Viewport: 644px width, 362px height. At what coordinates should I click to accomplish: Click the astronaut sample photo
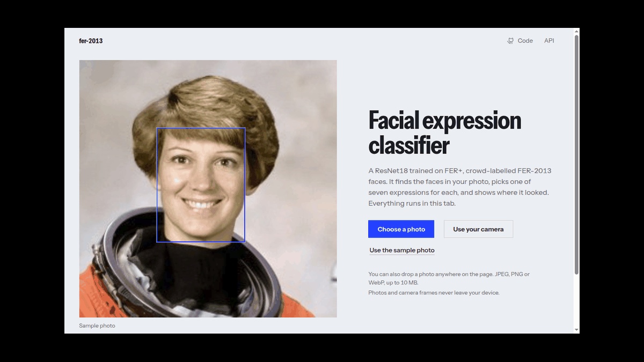[x=208, y=189]
